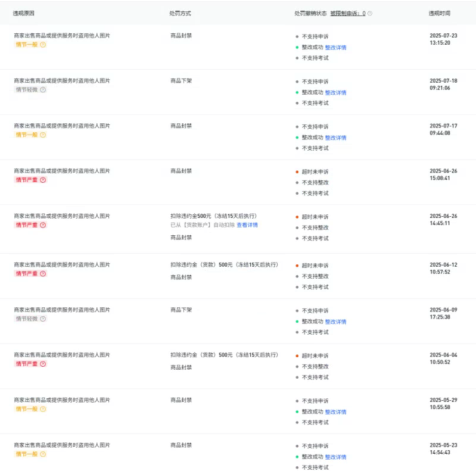Open 整改详情 for the 2025-07-23 violation
Viewport: 476px width, 471px height.
(x=335, y=48)
